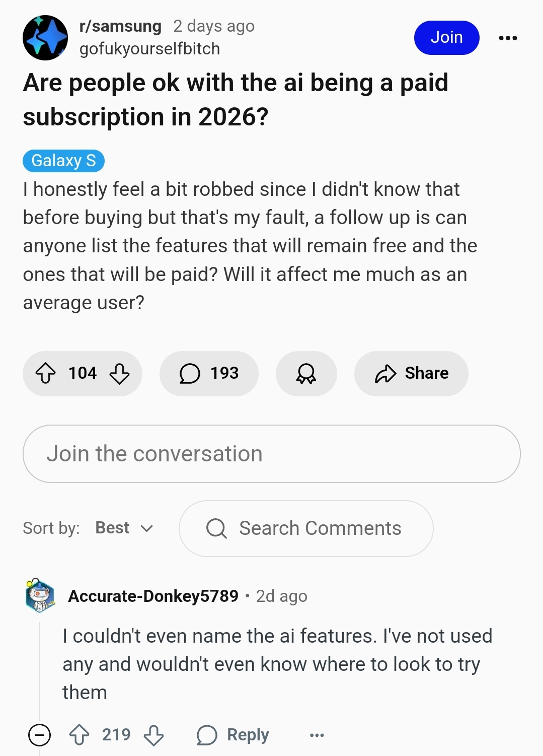The width and height of the screenshot is (543, 756).
Task: Click the Join the conversation field
Action: tap(272, 454)
